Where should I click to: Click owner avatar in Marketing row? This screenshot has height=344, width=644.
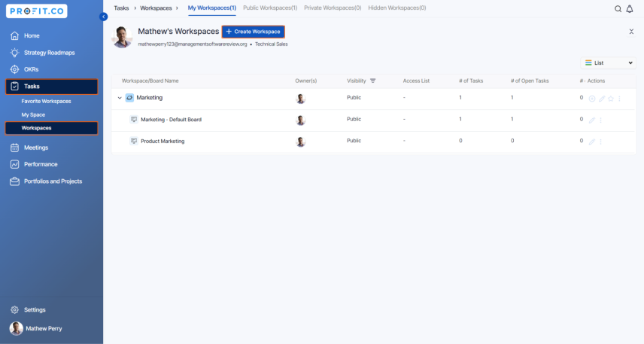click(x=301, y=99)
